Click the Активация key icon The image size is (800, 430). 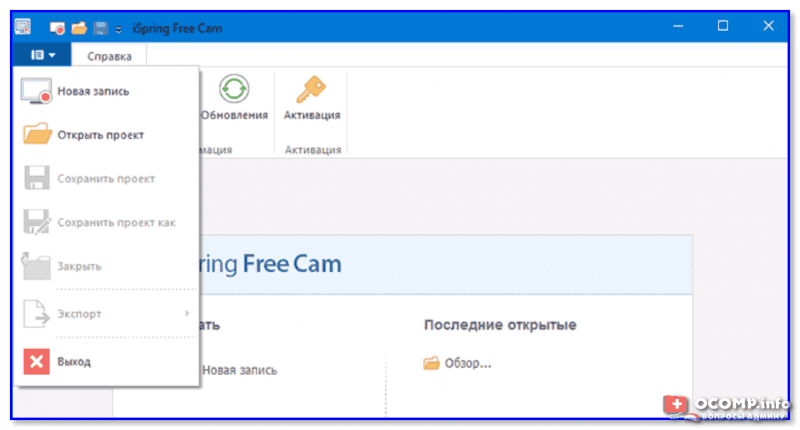click(312, 89)
